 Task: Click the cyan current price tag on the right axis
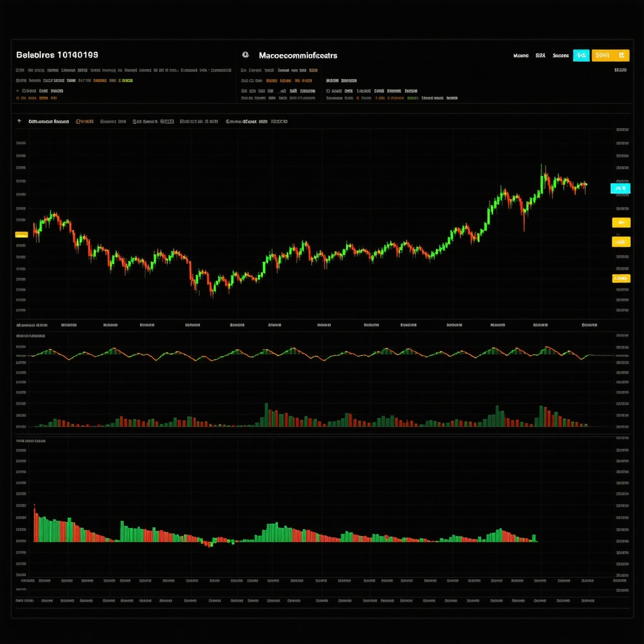620,188
